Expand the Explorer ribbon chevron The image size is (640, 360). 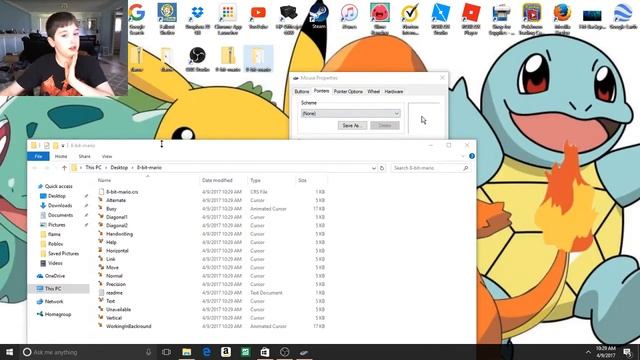463,156
